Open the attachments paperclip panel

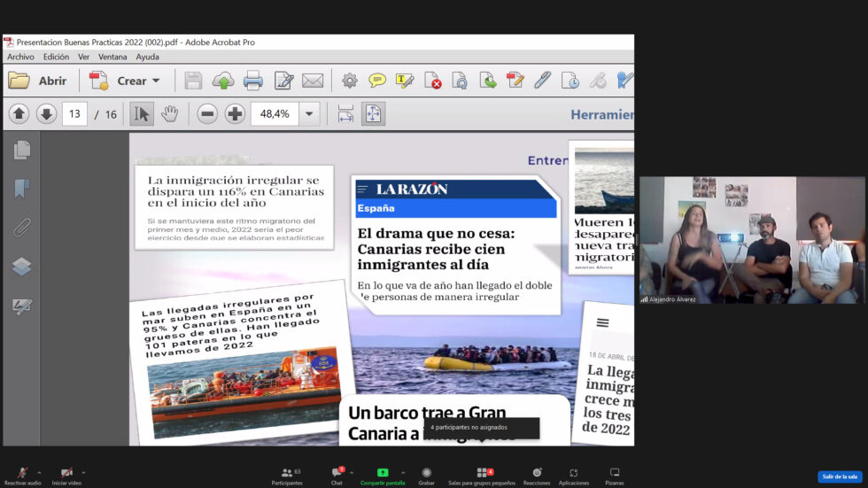pyautogui.click(x=22, y=228)
